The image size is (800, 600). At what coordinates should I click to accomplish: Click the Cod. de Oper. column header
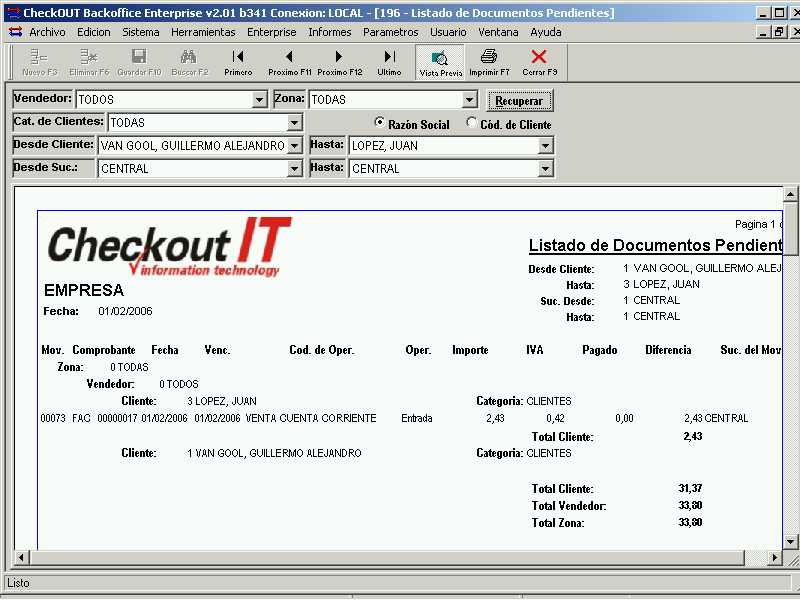(321, 350)
